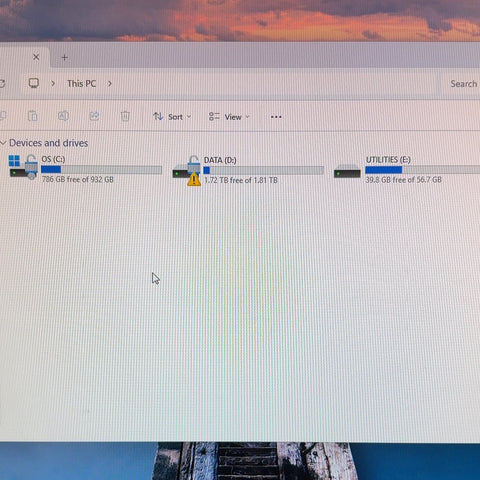Click the OS (C:) storage usage bar
Screen dimensions: 480x480
tap(101, 170)
